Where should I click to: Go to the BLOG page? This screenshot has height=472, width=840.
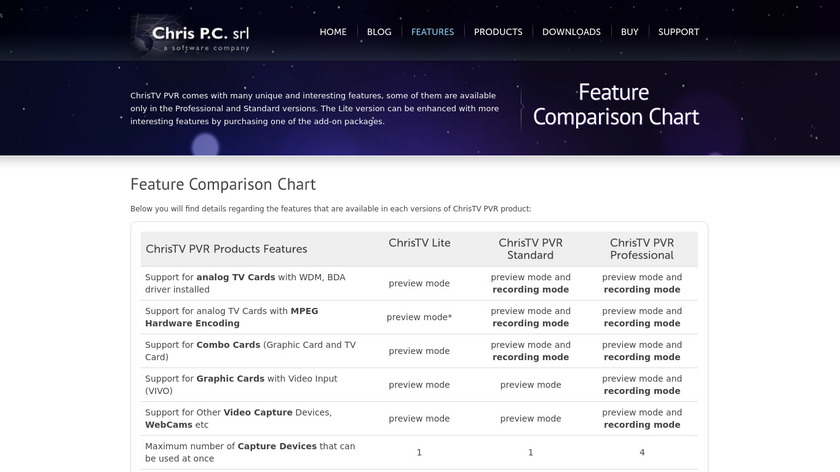(x=379, y=32)
